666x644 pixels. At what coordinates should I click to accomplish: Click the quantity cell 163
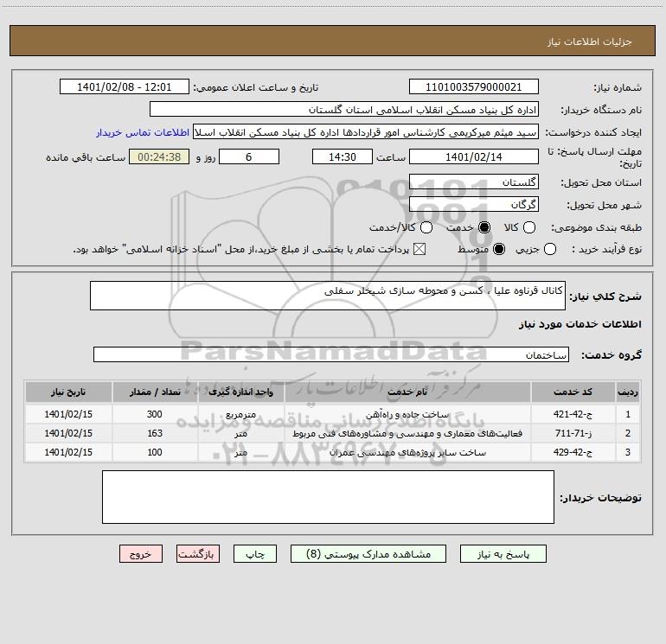click(x=155, y=433)
